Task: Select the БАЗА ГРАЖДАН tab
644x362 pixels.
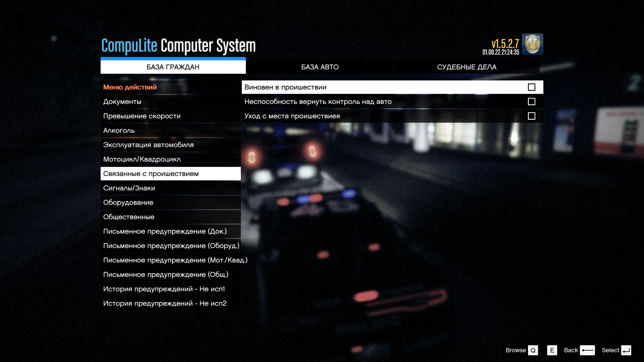Action: 173,67
